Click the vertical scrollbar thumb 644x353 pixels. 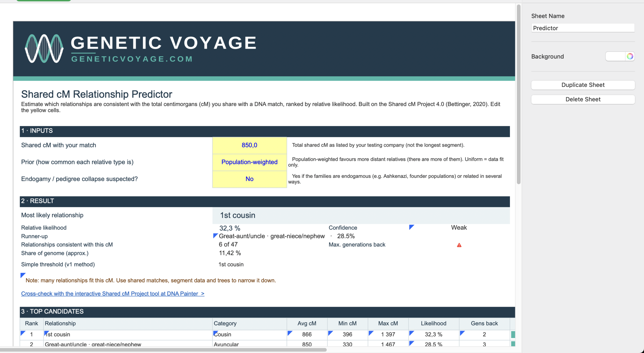518,94
